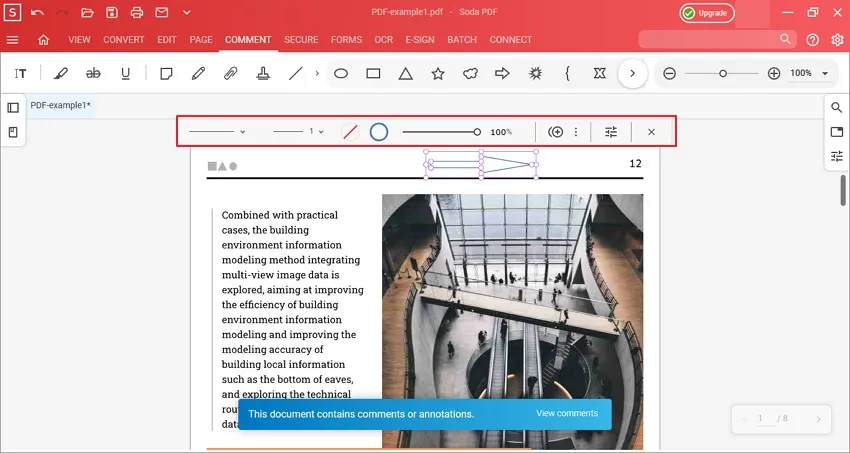850x453 pixels.
Task: Open the PDF-example1* document tab
Action: pos(61,105)
